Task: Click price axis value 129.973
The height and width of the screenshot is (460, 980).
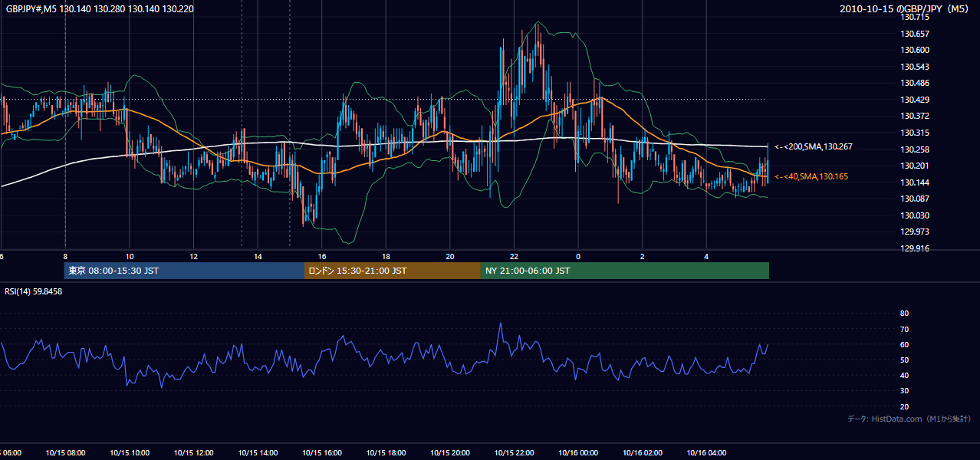Action: pyautogui.click(x=916, y=232)
